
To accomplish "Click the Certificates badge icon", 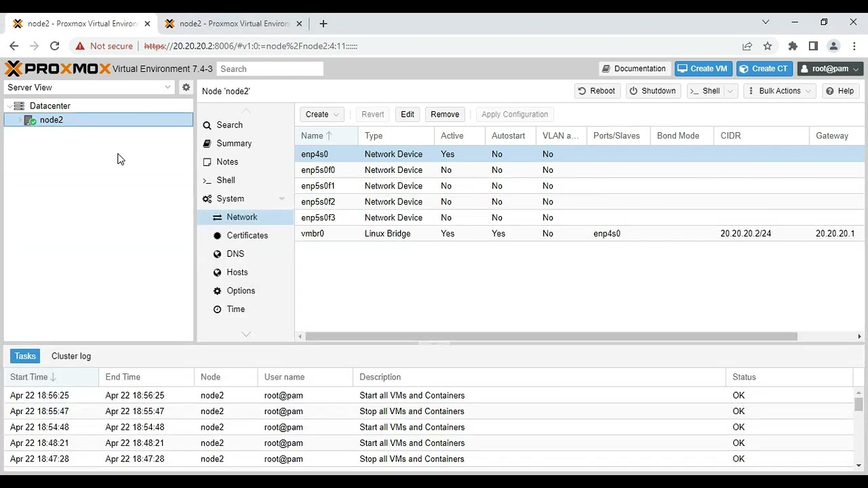I will (217, 235).
